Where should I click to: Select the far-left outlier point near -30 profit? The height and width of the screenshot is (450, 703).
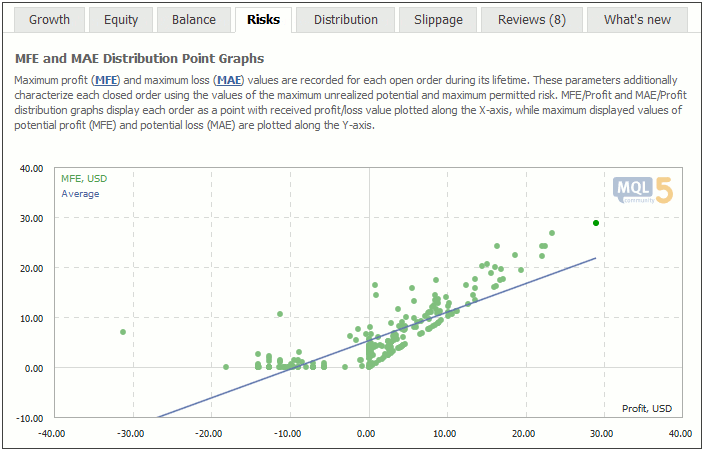coord(123,332)
